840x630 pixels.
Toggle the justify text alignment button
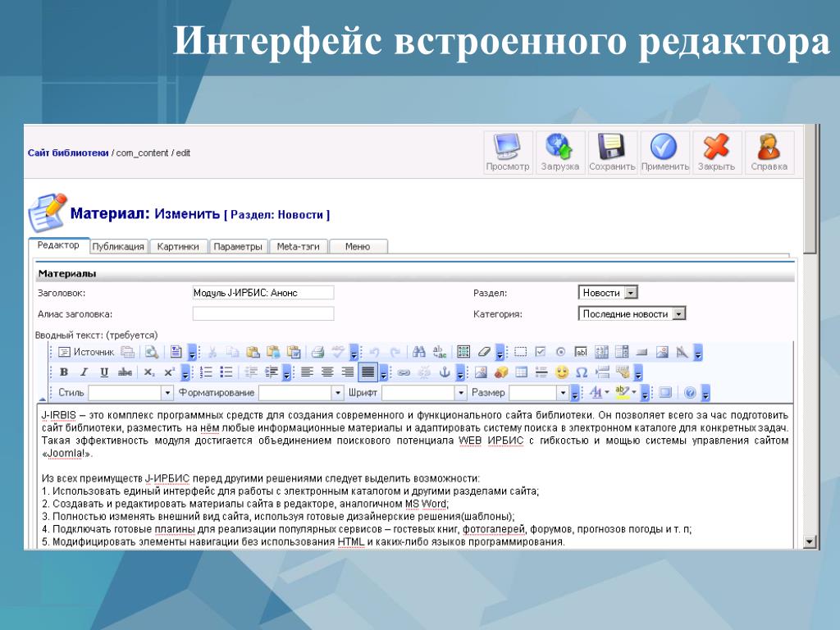point(367,372)
